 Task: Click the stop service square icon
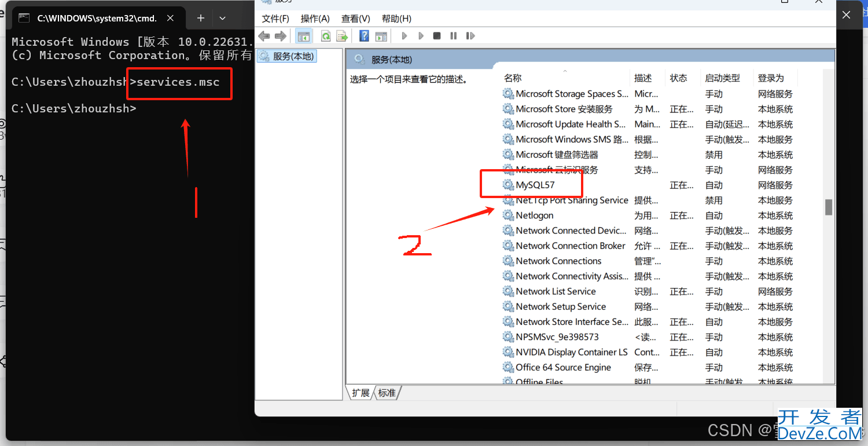click(437, 36)
